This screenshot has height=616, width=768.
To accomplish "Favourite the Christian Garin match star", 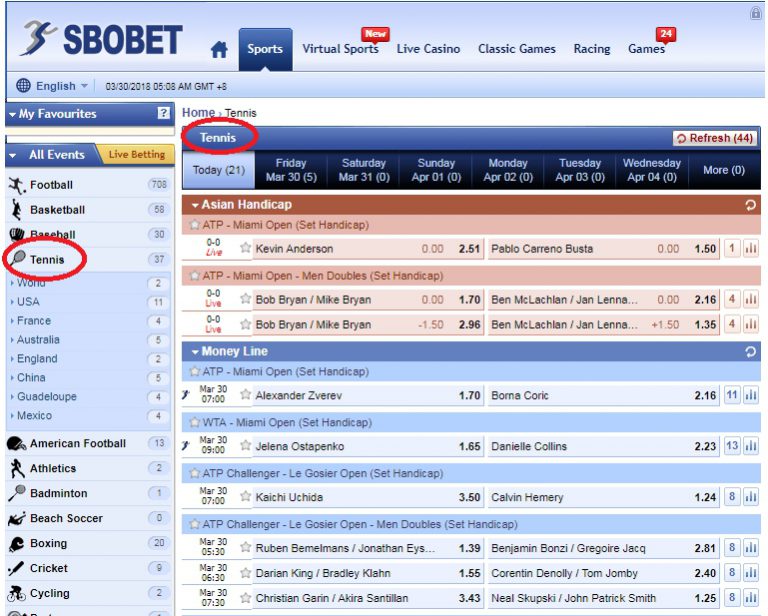I will tap(245, 597).
